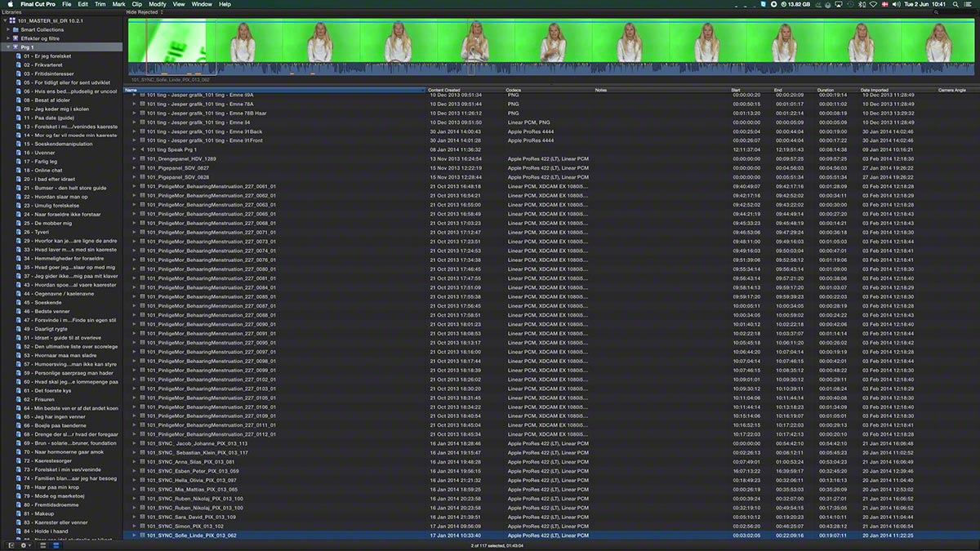This screenshot has width=980, height=551.
Task: Expand the Smart Collections folder
Action: (x=8, y=29)
